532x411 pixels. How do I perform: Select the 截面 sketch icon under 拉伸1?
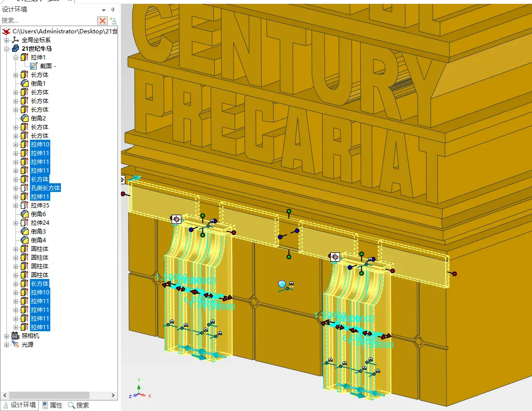[33, 66]
